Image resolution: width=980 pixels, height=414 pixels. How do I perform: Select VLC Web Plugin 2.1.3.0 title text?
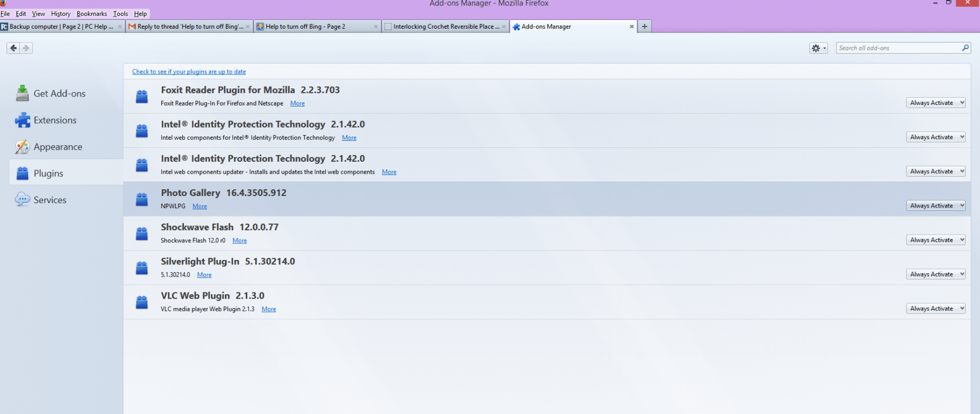213,295
